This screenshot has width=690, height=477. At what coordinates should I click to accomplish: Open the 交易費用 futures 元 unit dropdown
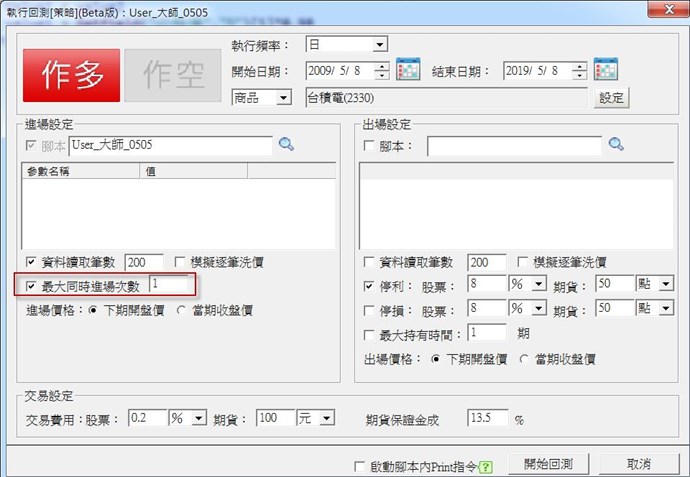327,418
